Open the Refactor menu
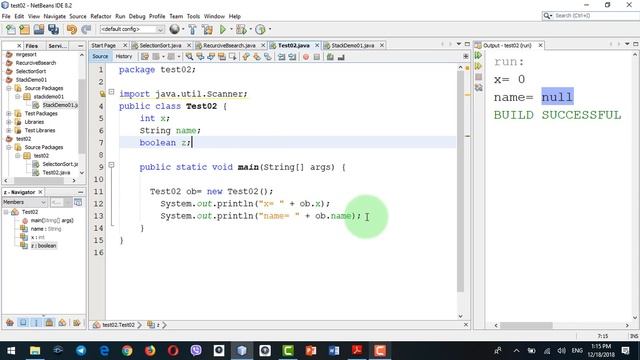 point(101,16)
